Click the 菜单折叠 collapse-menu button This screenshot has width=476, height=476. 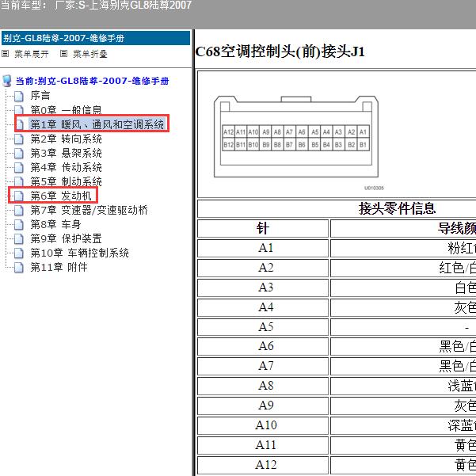click(90, 54)
